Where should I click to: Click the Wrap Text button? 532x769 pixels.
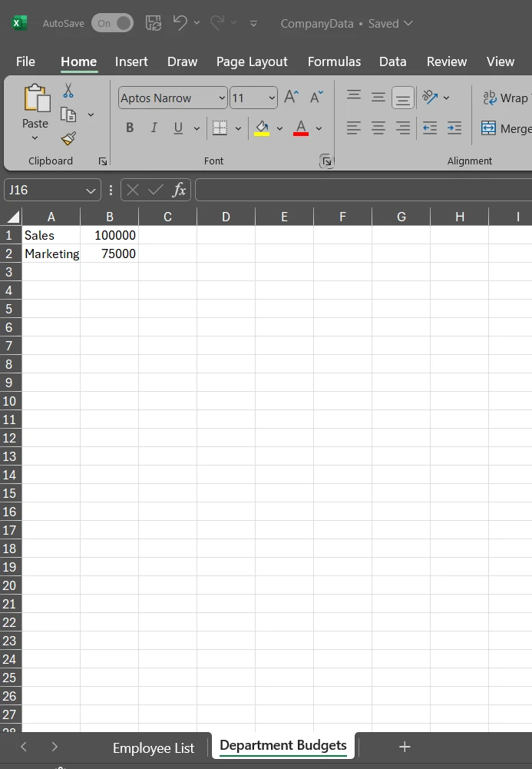[505, 98]
